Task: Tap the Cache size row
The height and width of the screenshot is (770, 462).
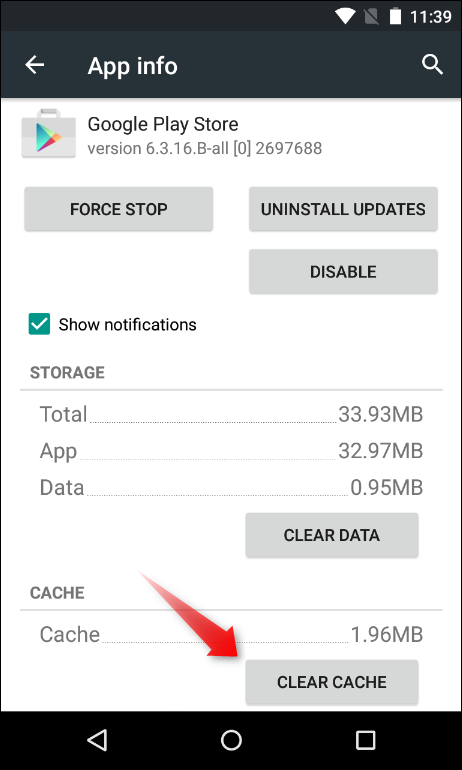Action: (231, 634)
